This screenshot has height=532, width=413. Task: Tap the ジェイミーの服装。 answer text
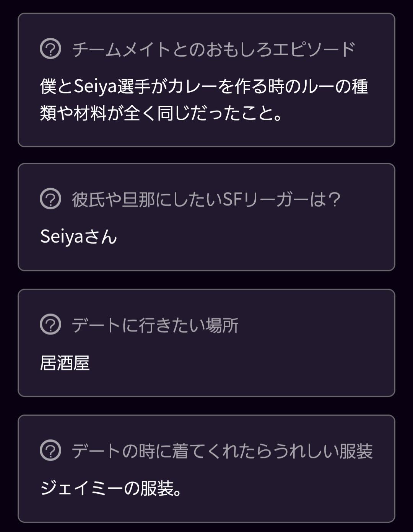(111, 488)
